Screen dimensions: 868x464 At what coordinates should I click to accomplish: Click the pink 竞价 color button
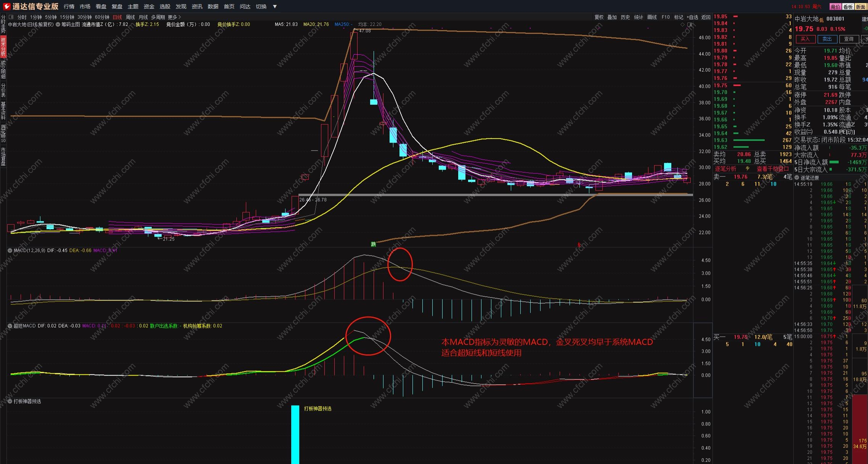point(835,6)
